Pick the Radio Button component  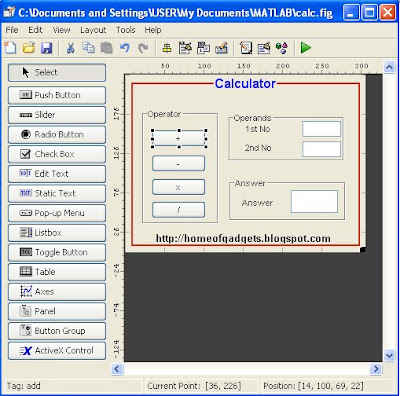[57, 134]
